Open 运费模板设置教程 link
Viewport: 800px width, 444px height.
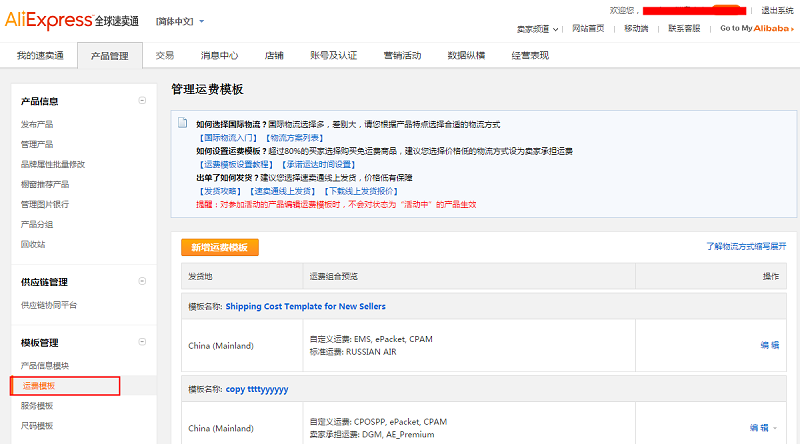[x=236, y=164]
